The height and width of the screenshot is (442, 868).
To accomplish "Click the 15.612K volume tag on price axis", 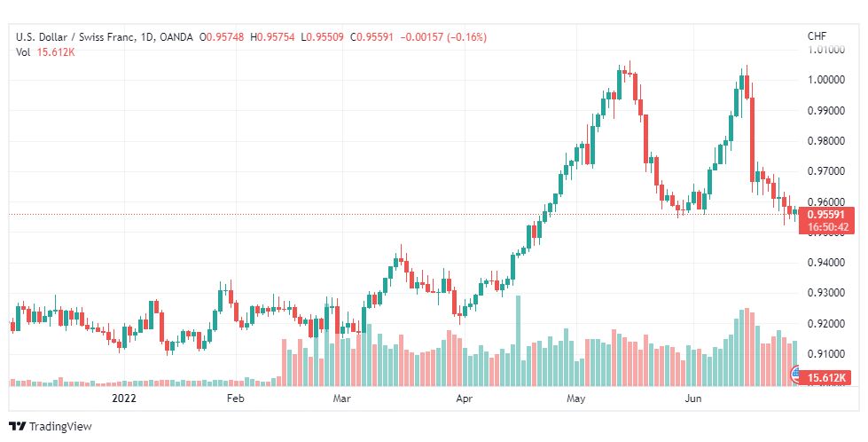I will click(x=829, y=378).
